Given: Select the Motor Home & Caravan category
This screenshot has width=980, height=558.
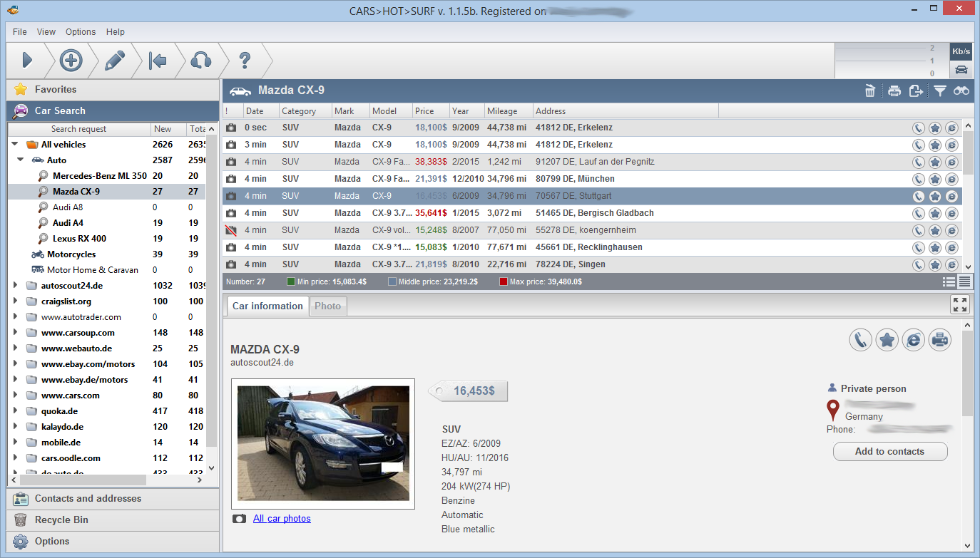Looking at the screenshot, I should [93, 270].
